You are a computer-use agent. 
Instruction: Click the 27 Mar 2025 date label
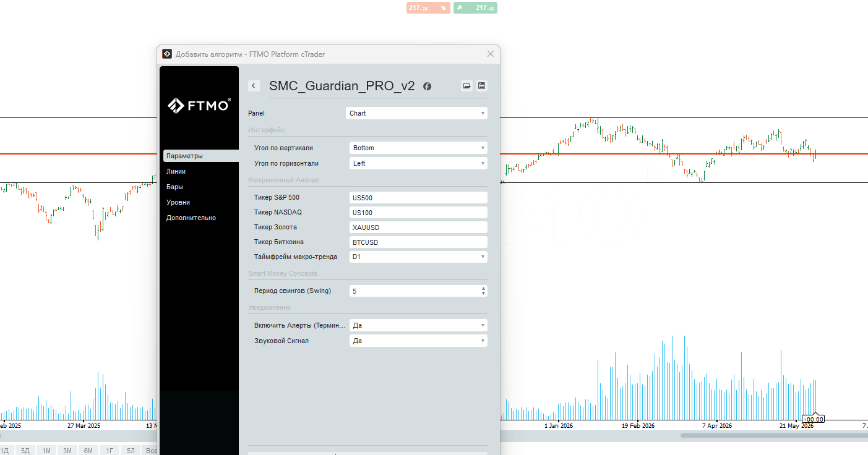coord(84,426)
